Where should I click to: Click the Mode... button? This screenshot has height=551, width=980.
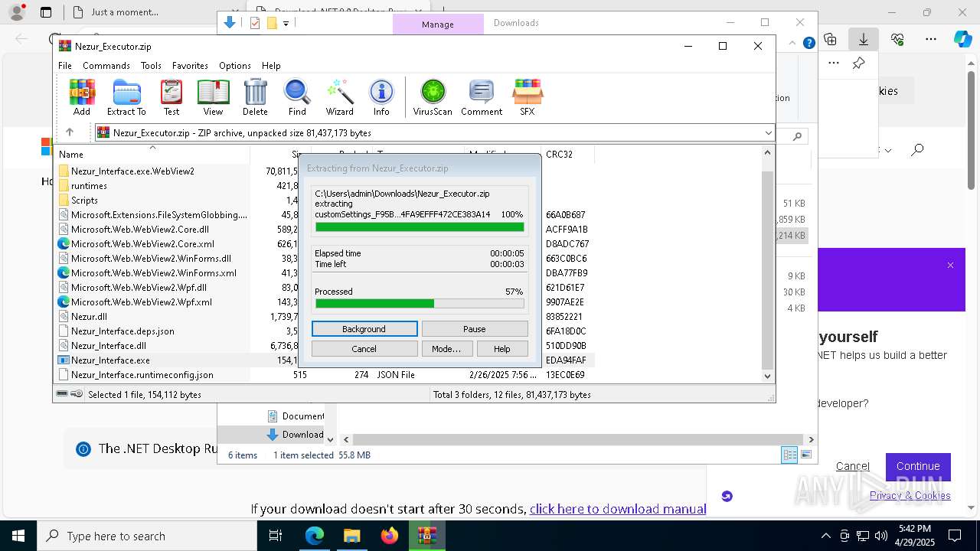coord(446,349)
